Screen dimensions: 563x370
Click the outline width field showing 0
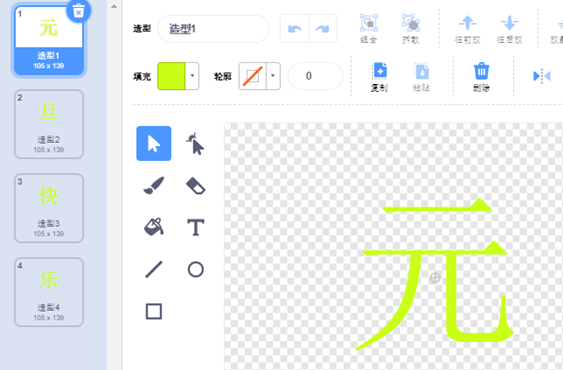316,76
